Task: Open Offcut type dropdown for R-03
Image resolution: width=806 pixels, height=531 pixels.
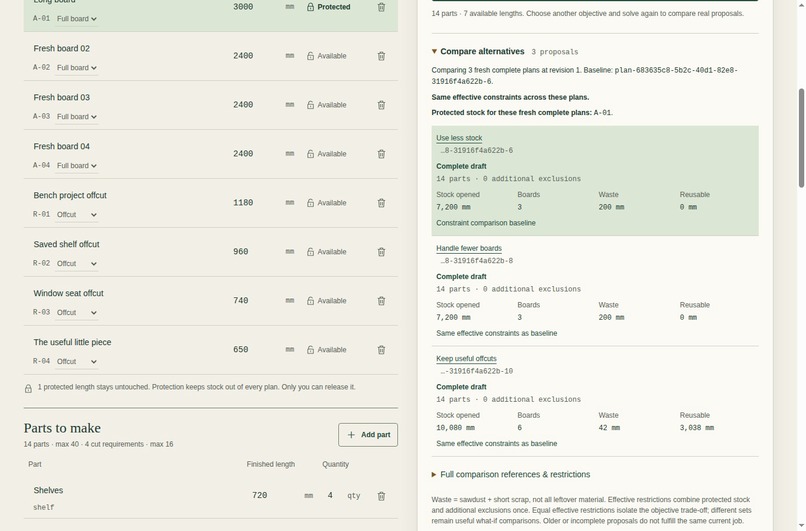Action: (x=77, y=313)
